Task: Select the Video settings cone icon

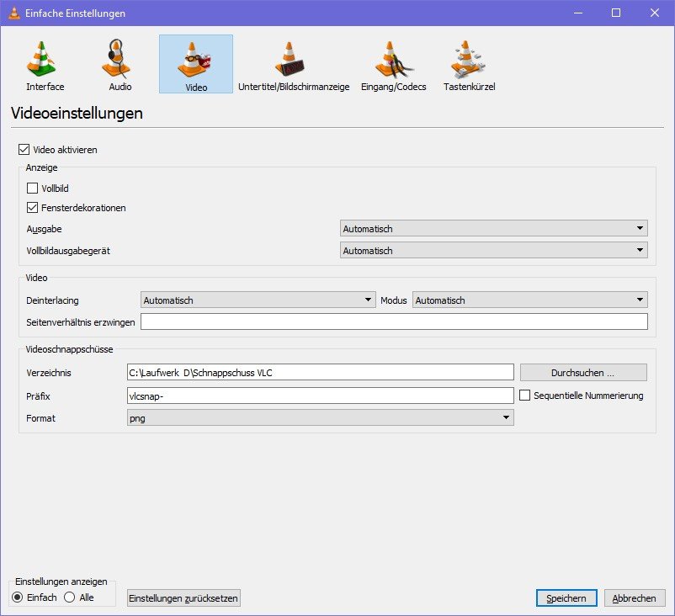Action: pyautogui.click(x=194, y=60)
